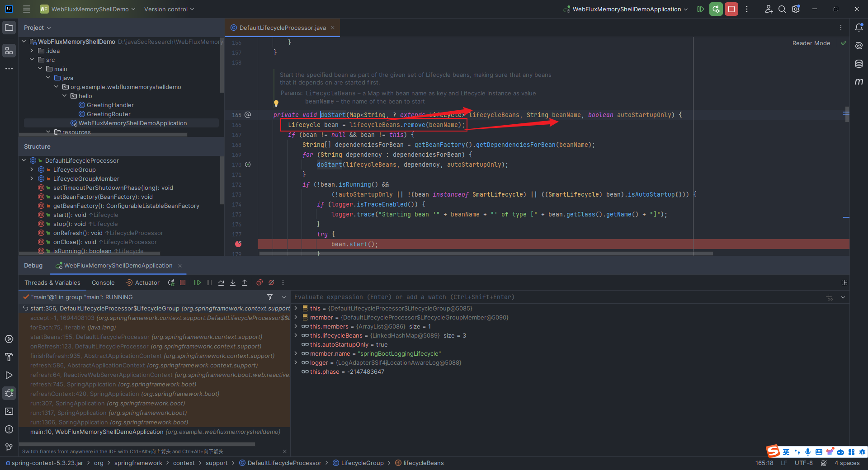
Task: Rerun debug with green bug button
Action: tap(716, 9)
